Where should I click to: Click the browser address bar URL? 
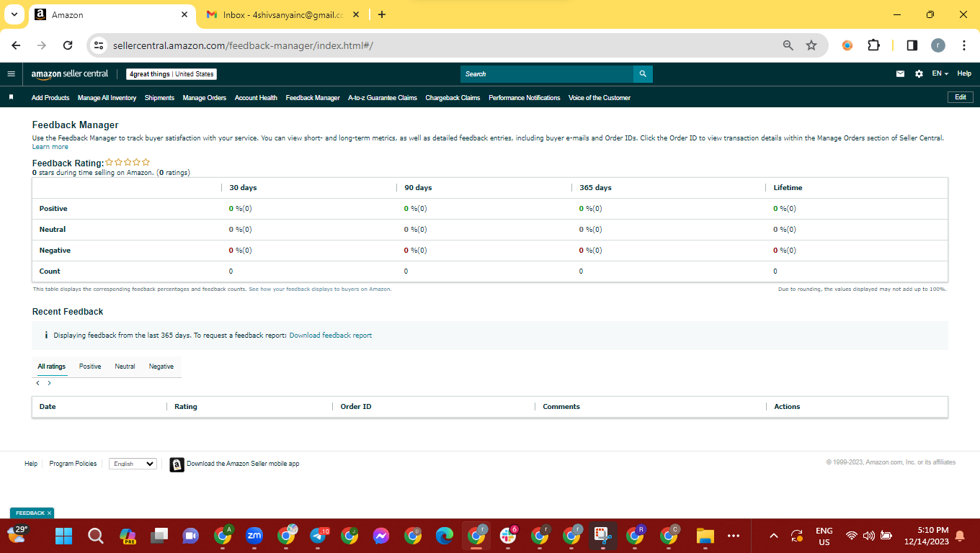[244, 45]
